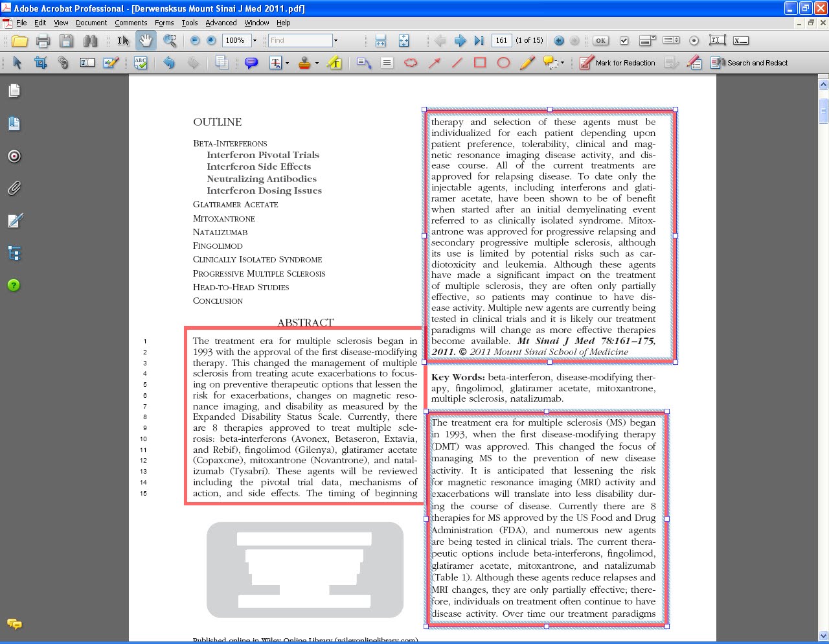829x644 pixels.
Task: Click the page number field showing 161
Action: tap(501, 40)
